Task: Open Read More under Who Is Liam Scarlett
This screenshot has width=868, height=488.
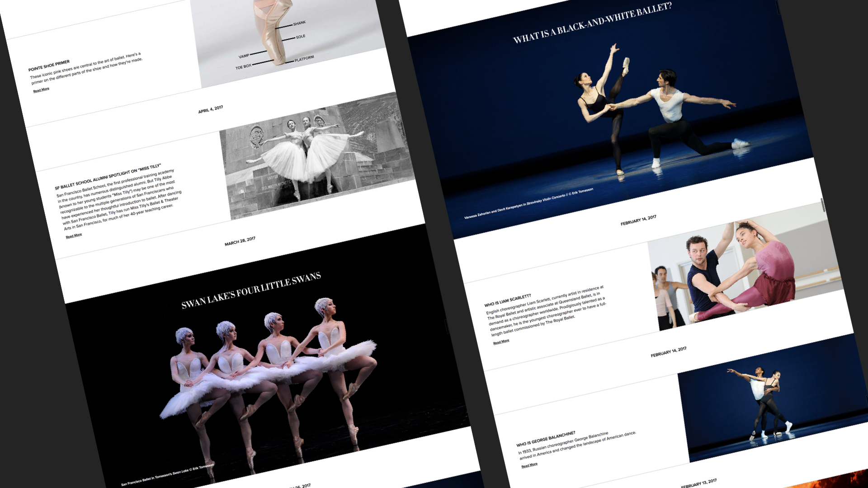Action: pos(501,342)
